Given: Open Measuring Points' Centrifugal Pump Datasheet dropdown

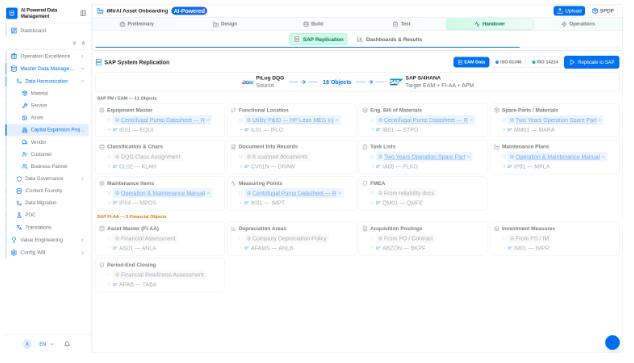Looking at the screenshot, I should [x=294, y=193].
